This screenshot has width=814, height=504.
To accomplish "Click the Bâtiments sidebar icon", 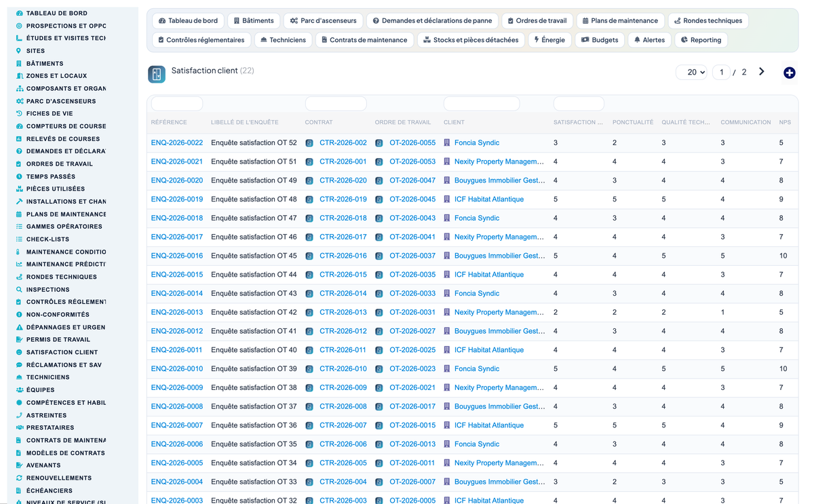I will click(x=19, y=63).
